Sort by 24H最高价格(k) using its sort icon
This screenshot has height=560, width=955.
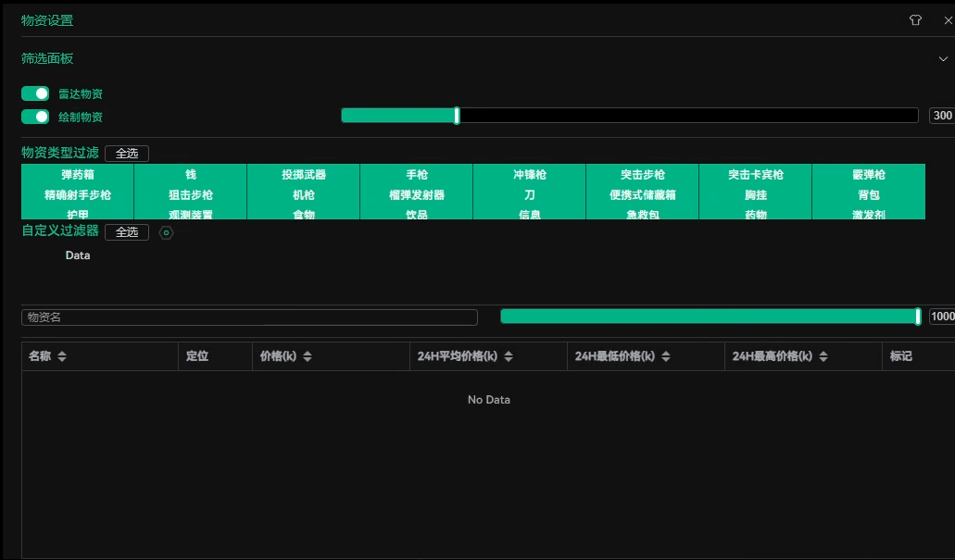pyautogui.click(x=823, y=356)
